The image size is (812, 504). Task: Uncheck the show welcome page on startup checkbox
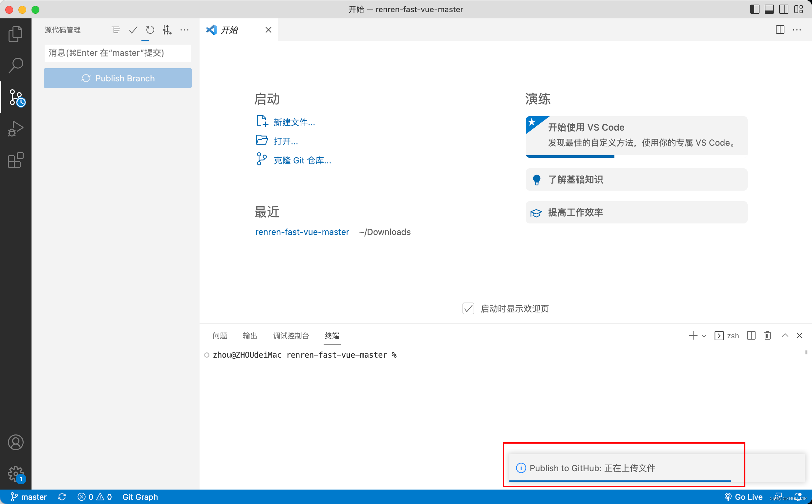(468, 309)
